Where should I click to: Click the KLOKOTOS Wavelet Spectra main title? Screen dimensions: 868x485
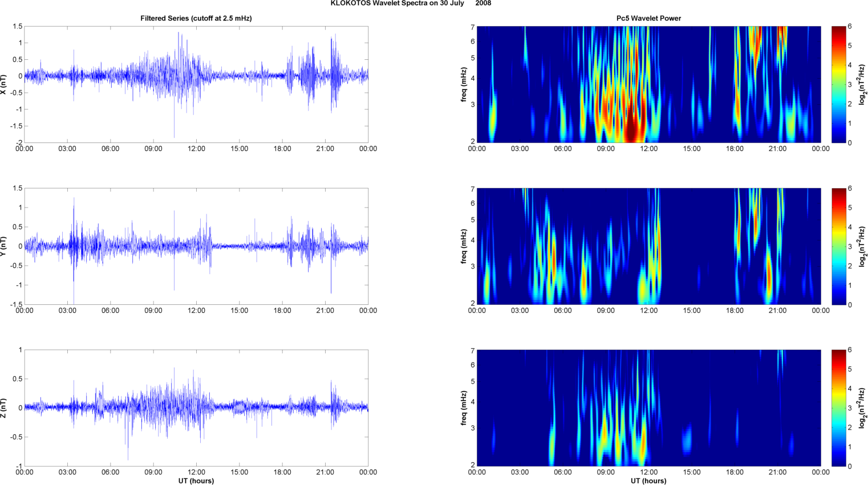pyautogui.click(x=411, y=3)
